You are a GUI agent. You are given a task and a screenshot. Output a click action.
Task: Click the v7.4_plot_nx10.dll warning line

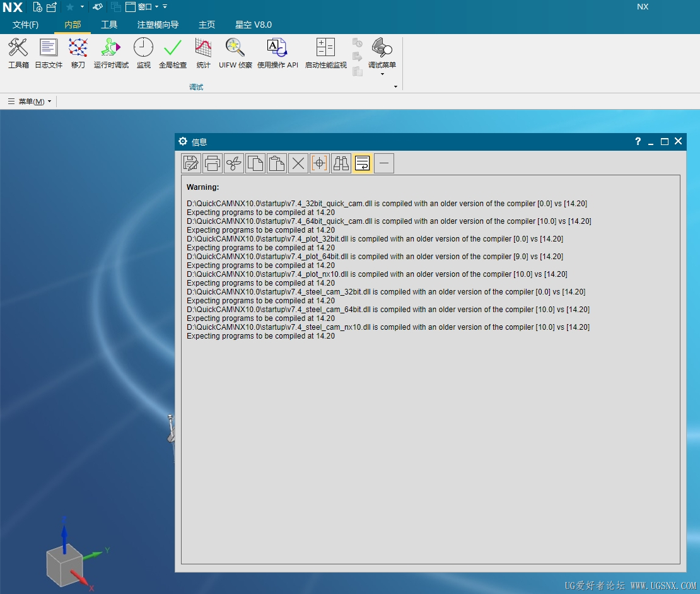[376, 274]
